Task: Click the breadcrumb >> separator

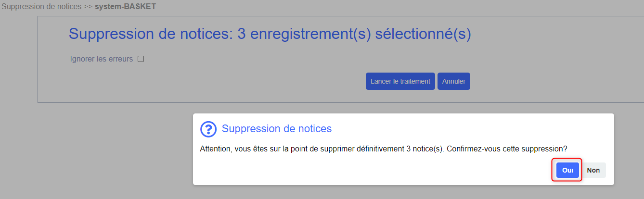Action: pos(88,7)
